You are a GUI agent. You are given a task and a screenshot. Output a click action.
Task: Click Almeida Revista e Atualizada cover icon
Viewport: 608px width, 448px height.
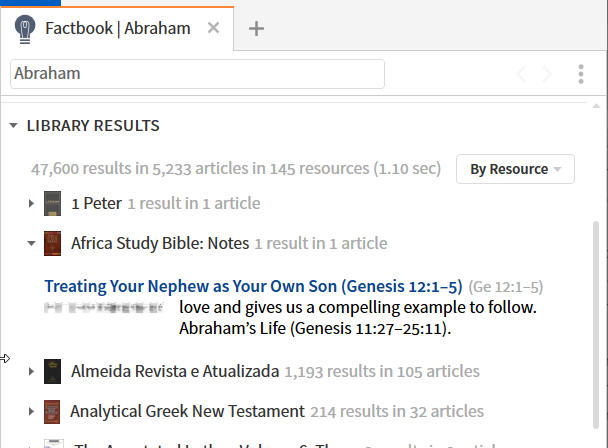(x=52, y=371)
